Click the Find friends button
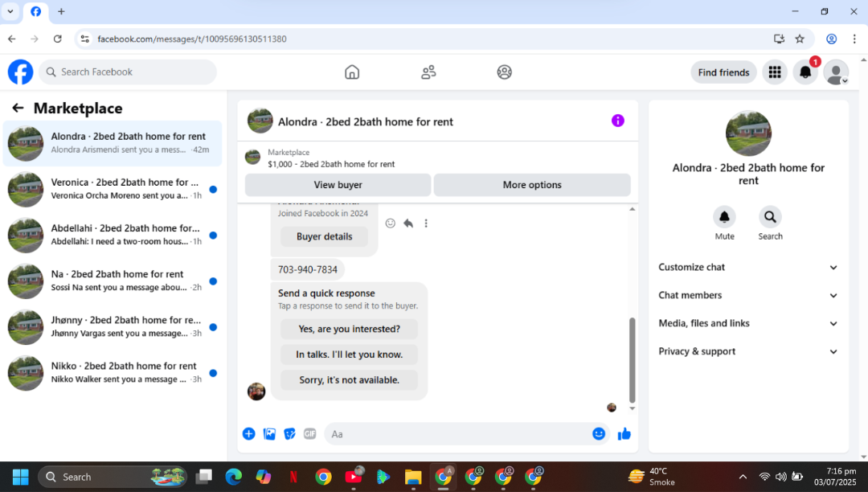868x492 pixels. click(723, 72)
